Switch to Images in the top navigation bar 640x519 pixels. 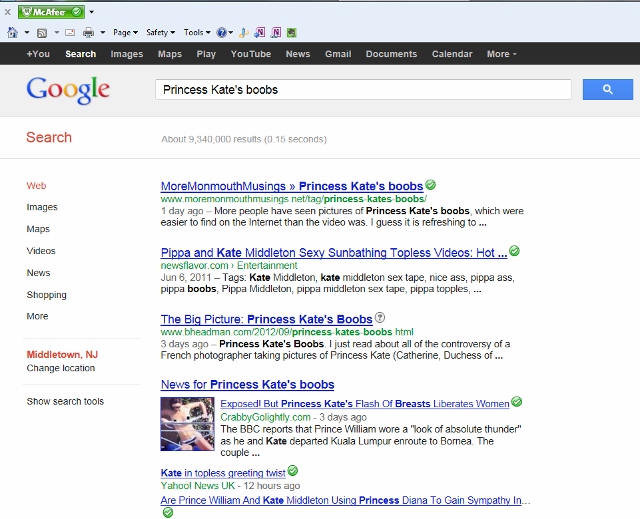tap(126, 54)
